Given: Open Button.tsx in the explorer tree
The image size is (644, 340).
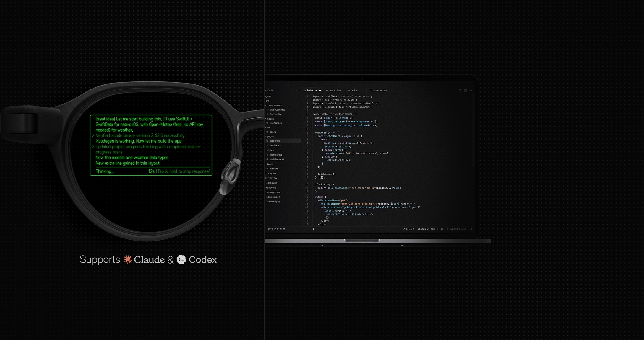Looking at the screenshot, I should click(x=275, y=114).
